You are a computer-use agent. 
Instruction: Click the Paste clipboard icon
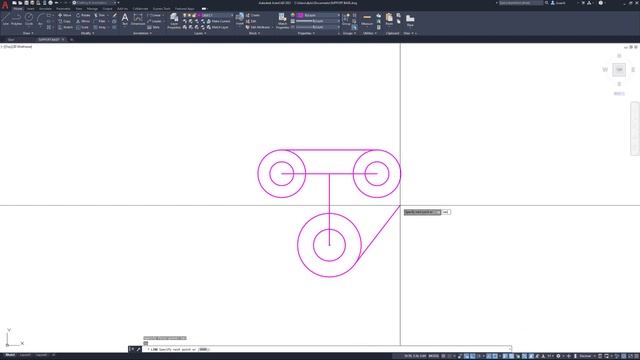389,19
